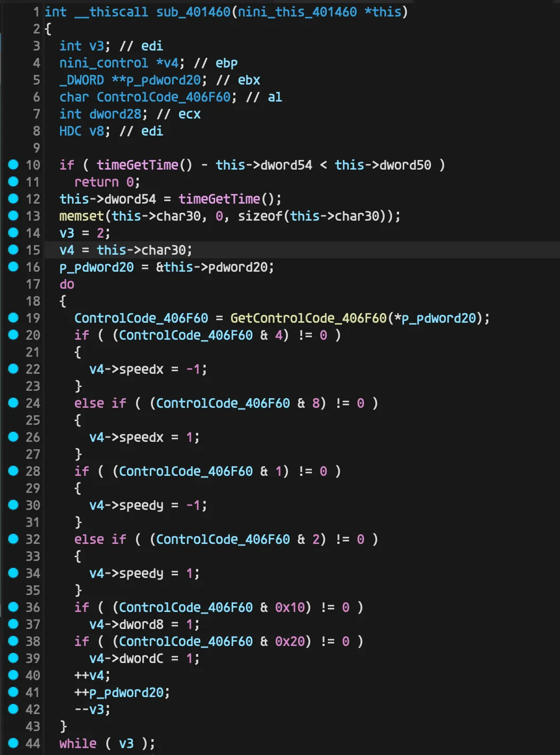Select the 0x10 constant on line 36
The height and width of the screenshot is (755, 560).
[290, 607]
